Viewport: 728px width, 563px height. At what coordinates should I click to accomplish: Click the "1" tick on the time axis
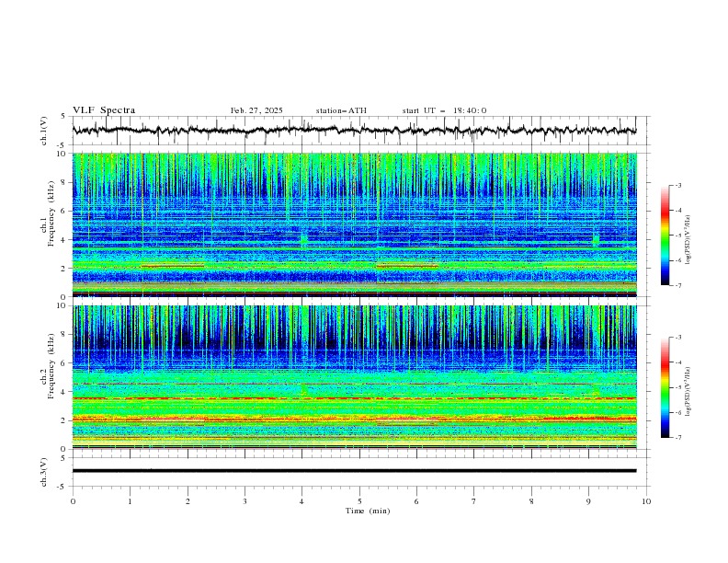point(130,501)
